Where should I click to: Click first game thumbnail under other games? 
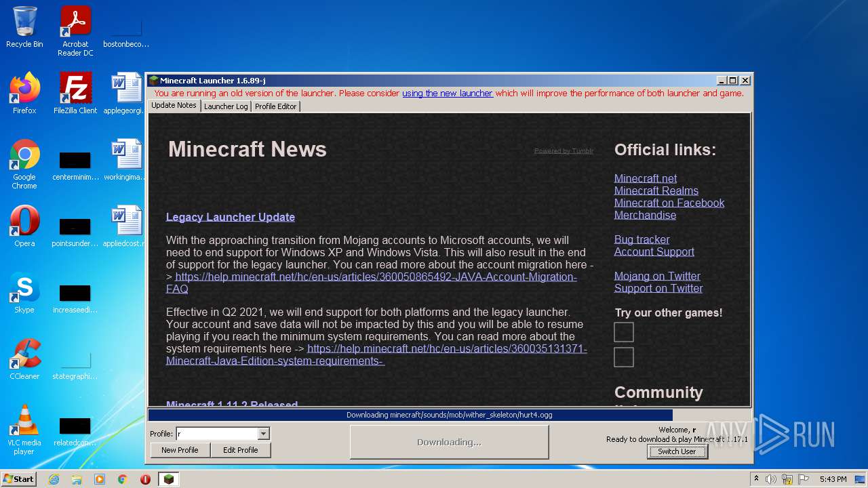(624, 332)
